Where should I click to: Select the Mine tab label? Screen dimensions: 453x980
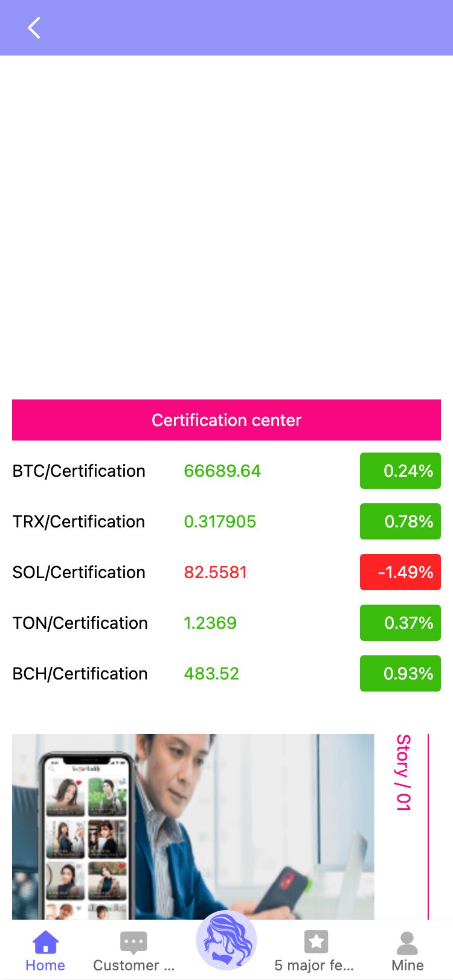click(407, 966)
